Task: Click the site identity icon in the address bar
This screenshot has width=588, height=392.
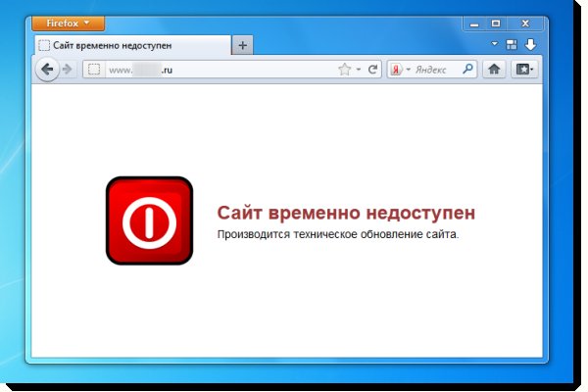Action: point(93,70)
